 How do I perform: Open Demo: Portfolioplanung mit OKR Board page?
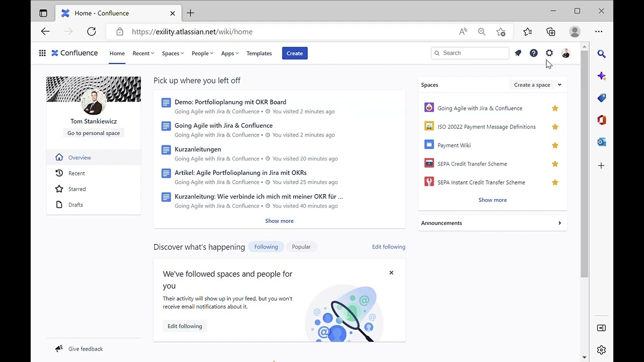click(x=230, y=102)
